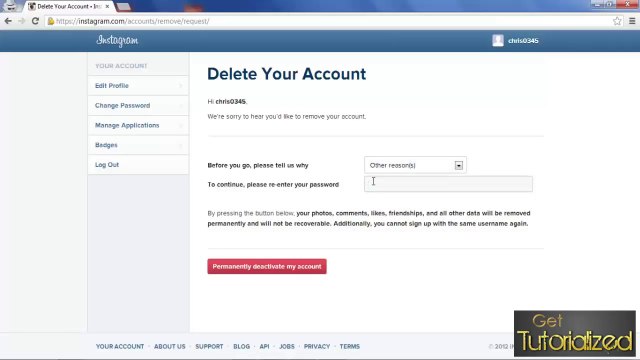Screen dimensions: 640x360
Task: Click the padlock icon in the address bar
Action: point(51,21)
